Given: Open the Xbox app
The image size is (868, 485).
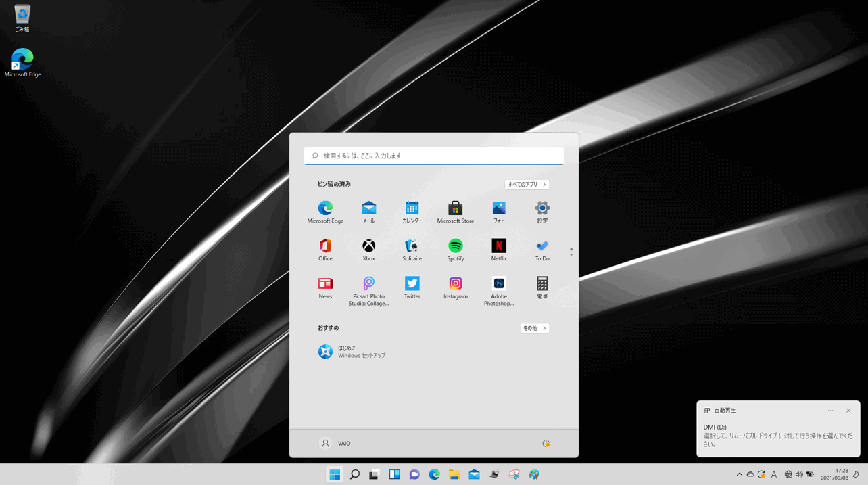Looking at the screenshot, I should coord(368,250).
